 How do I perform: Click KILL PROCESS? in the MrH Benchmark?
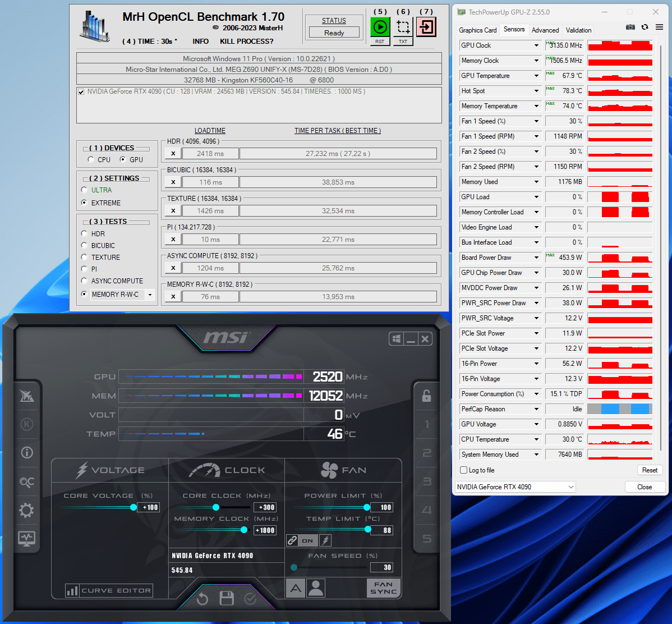pyautogui.click(x=246, y=41)
